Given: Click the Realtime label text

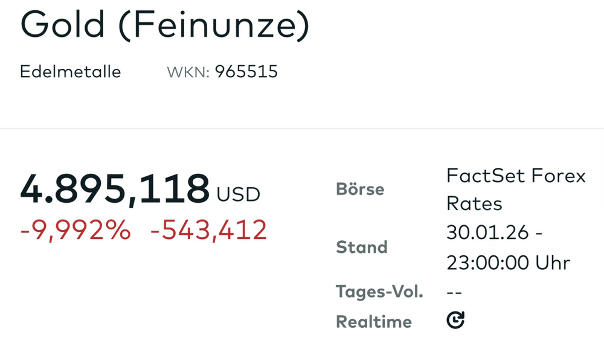Looking at the screenshot, I should pos(373,322).
